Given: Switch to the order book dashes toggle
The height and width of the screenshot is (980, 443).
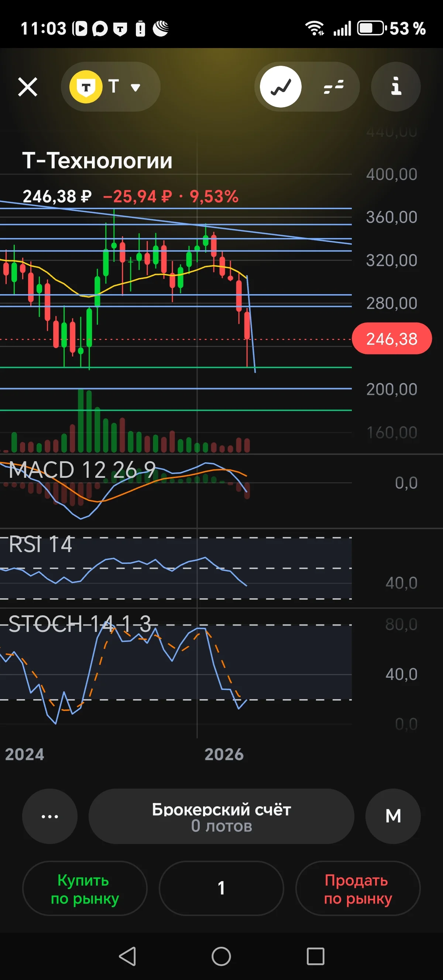Looking at the screenshot, I should [x=334, y=87].
